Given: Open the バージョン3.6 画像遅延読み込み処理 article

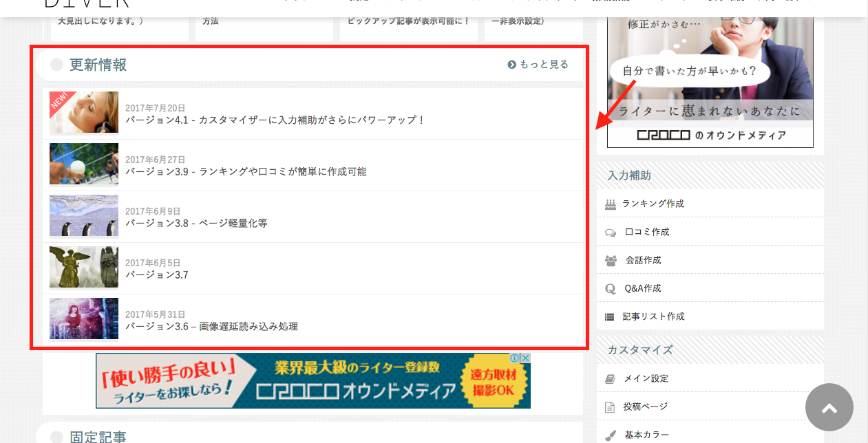Looking at the screenshot, I should click(x=211, y=326).
